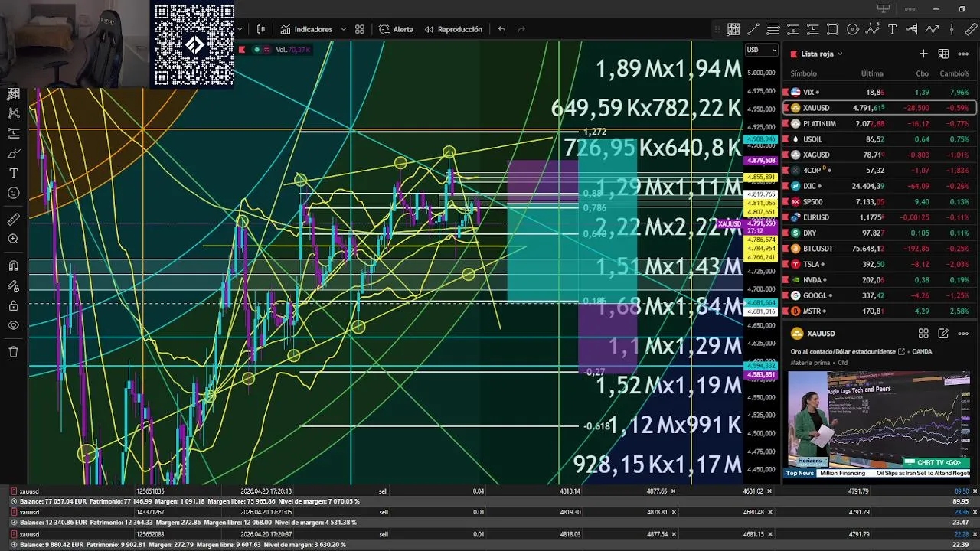Activate the zoom in tool
Viewport: 980px width, 551px height.
(x=13, y=239)
